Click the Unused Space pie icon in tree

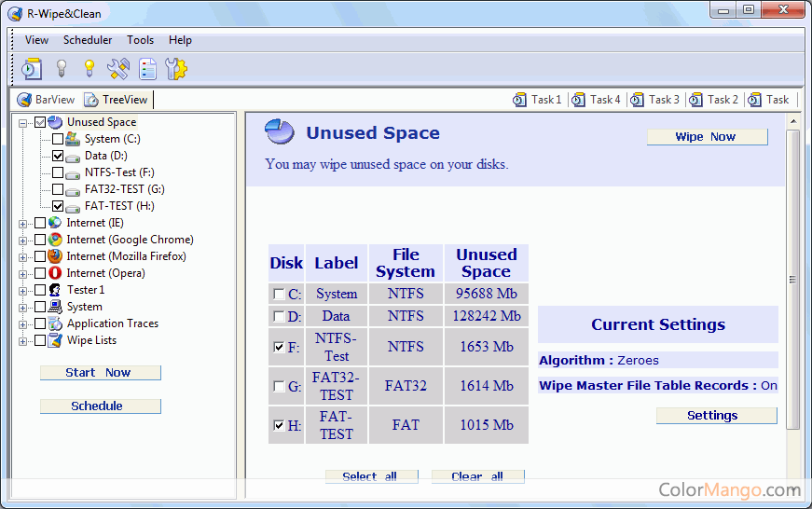[x=55, y=122]
